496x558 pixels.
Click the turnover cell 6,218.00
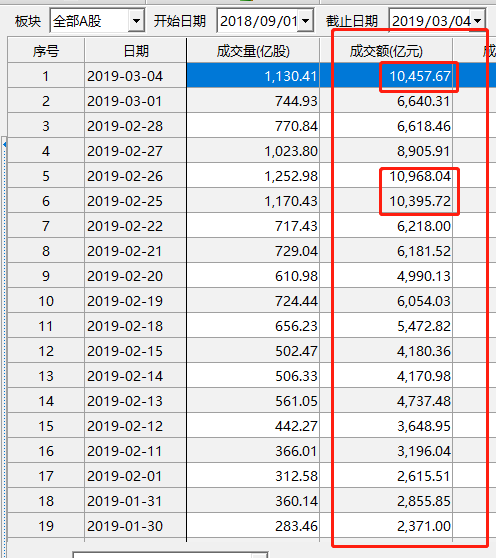tap(386, 226)
